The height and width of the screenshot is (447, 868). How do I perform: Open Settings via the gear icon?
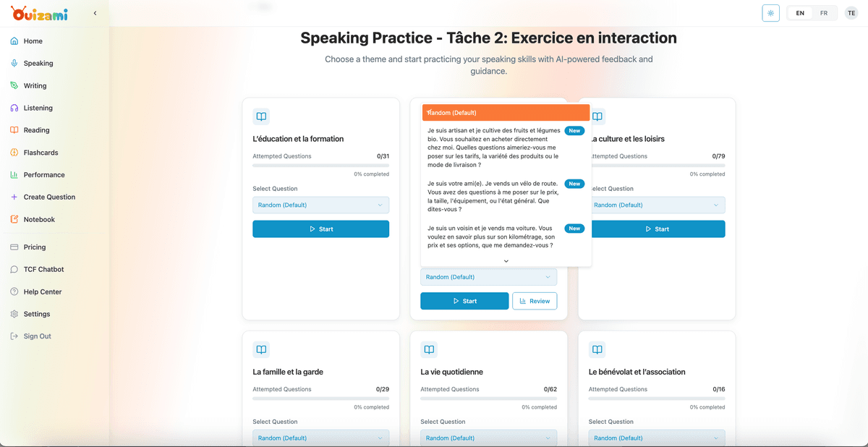point(14,314)
